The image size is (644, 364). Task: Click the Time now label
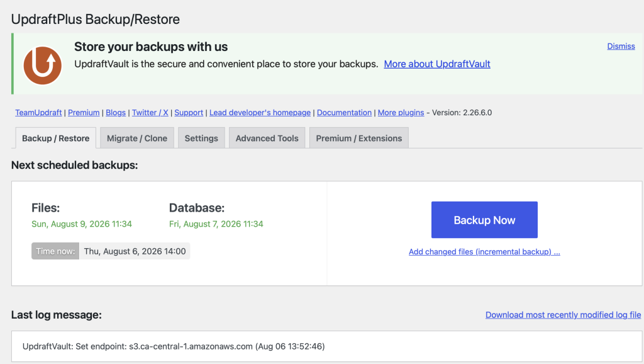pos(55,251)
